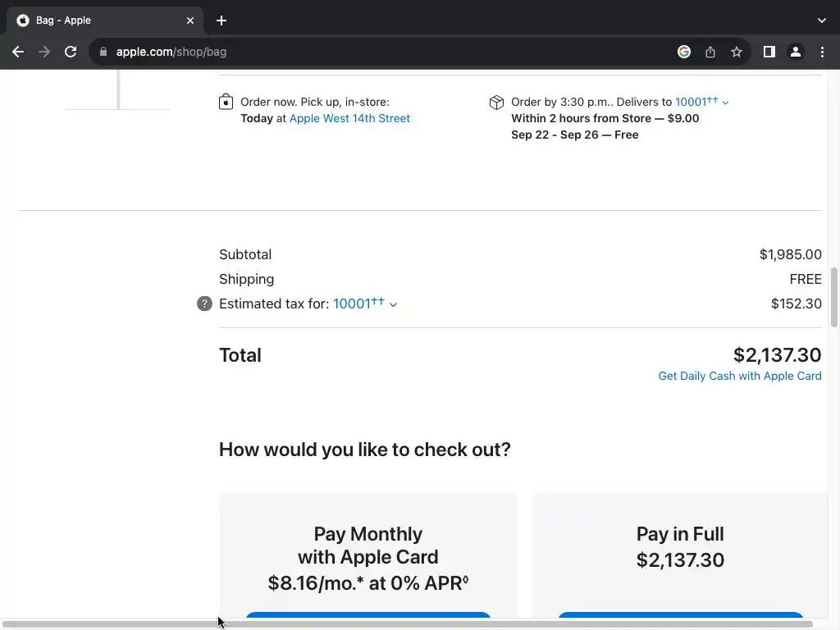Share this page via share icon
The width and height of the screenshot is (840, 630).
[x=710, y=52]
